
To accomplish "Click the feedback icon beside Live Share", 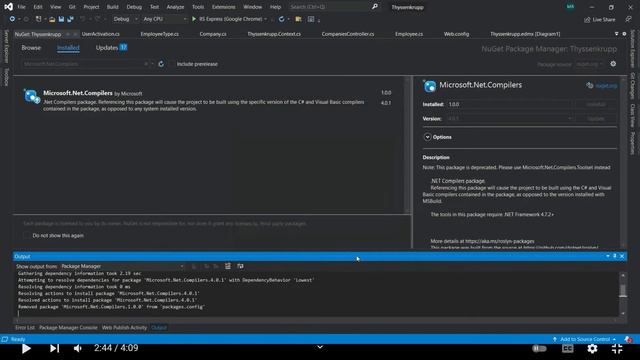I will (x=629, y=19).
